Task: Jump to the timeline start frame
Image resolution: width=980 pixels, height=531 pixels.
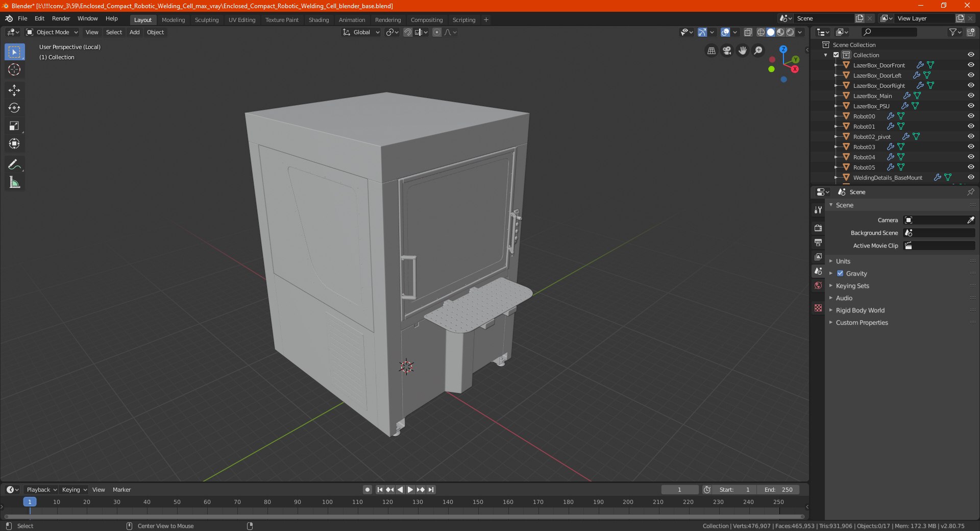Action: click(380, 490)
